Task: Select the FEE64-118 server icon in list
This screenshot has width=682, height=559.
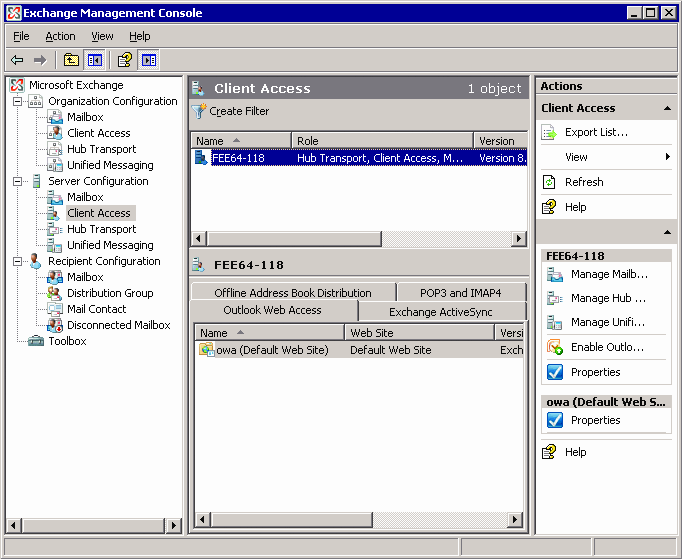Action: 201,157
